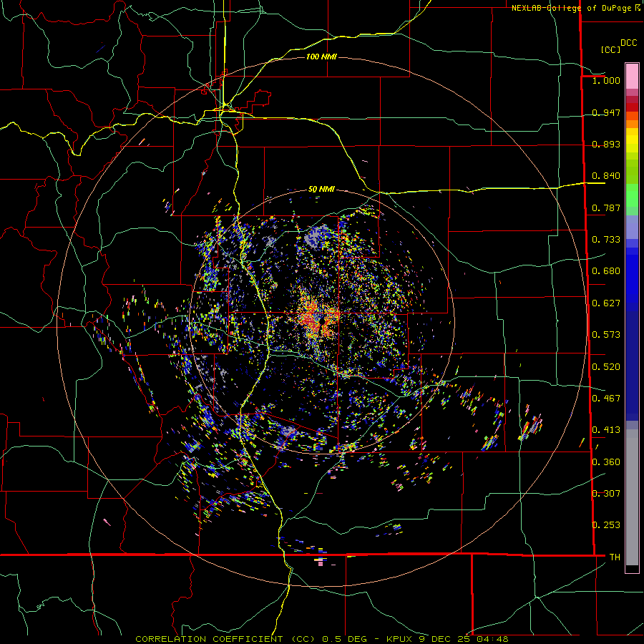The width and height of the screenshot is (644, 644).
Task: Select the 0.840 legend value
Action: (x=606, y=176)
